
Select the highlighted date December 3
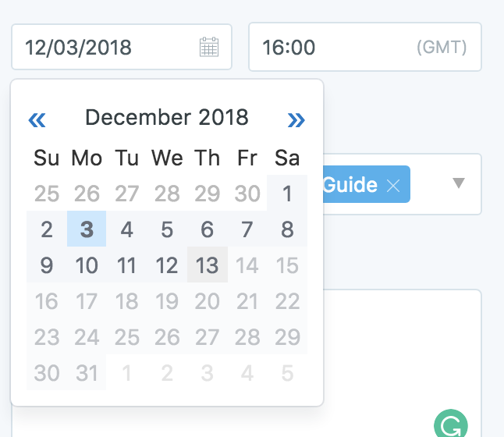pyautogui.click(x=87, y=229)
